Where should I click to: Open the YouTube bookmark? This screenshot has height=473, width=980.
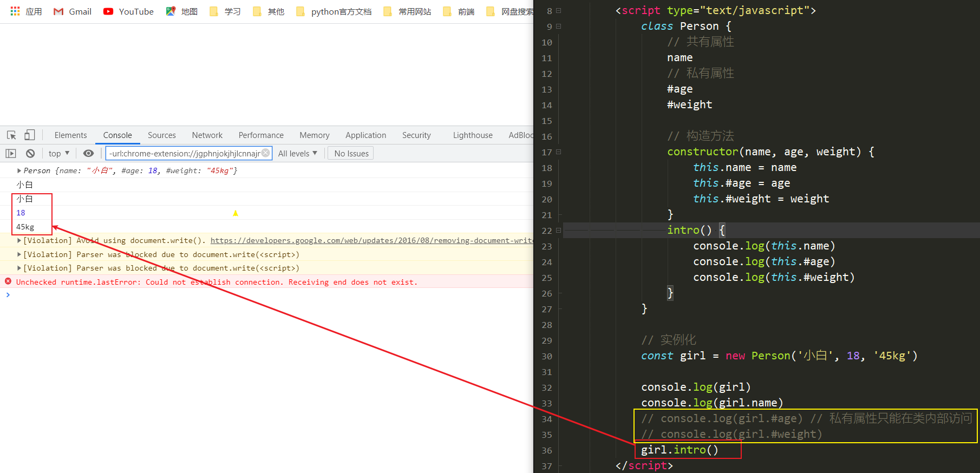(x=128, y=11)
